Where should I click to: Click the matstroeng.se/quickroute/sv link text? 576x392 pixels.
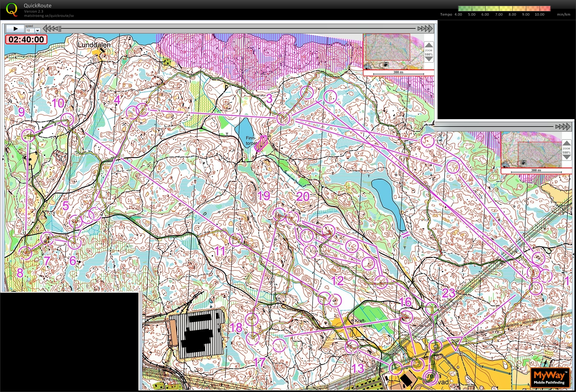[49, 16]
